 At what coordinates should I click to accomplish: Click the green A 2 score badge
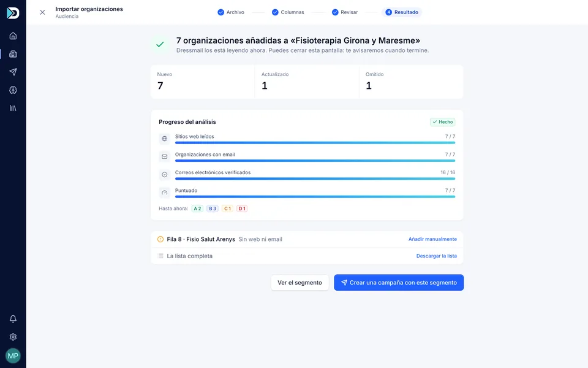coord(197,209)
